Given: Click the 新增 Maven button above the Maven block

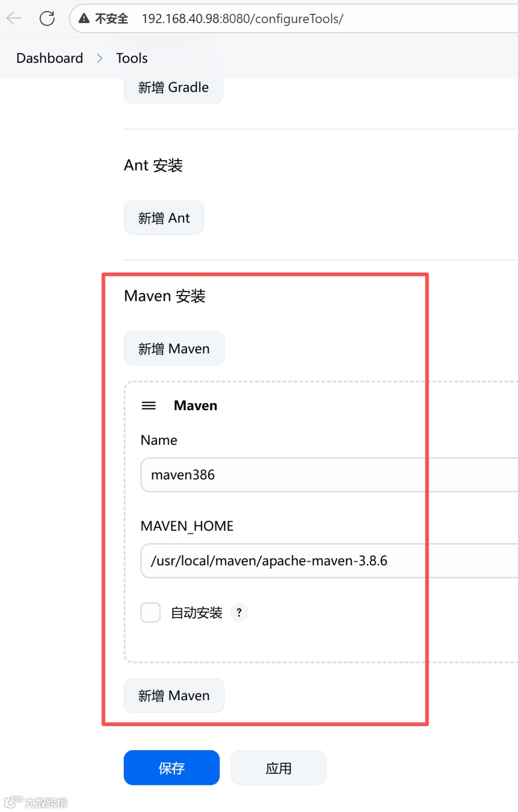Looking at the screenshot, I should point(174,348).
